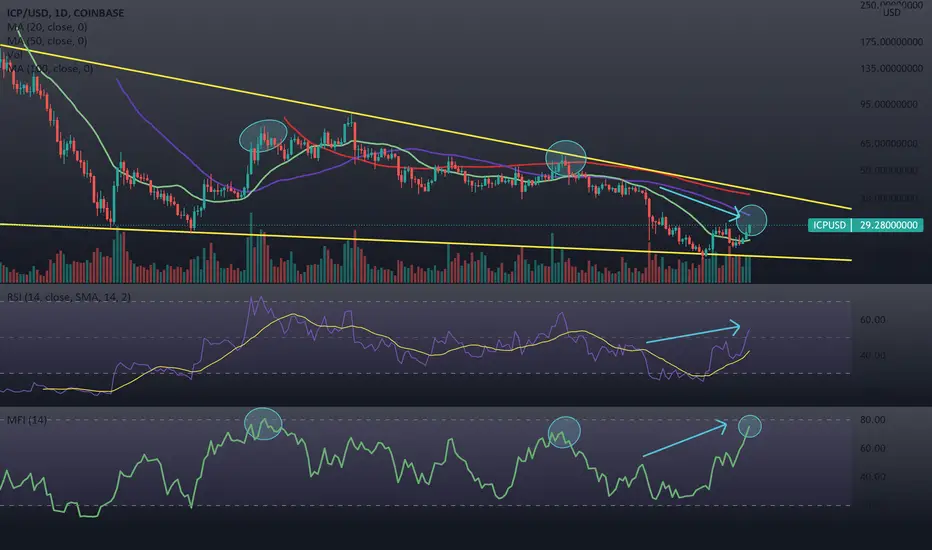Click the 29.28000000 last price label
This screenshot has height=550, width=932.
(x=888, y=225)
